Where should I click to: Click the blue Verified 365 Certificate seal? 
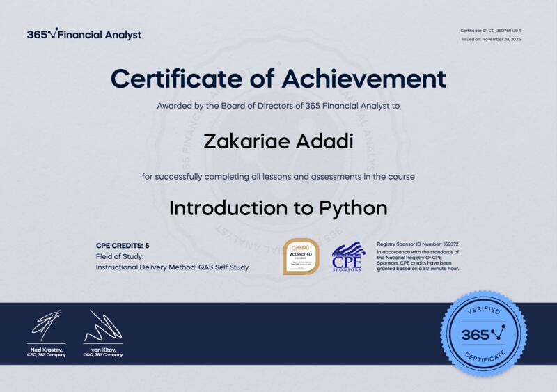pyautogui.click(x=483, y=334)
